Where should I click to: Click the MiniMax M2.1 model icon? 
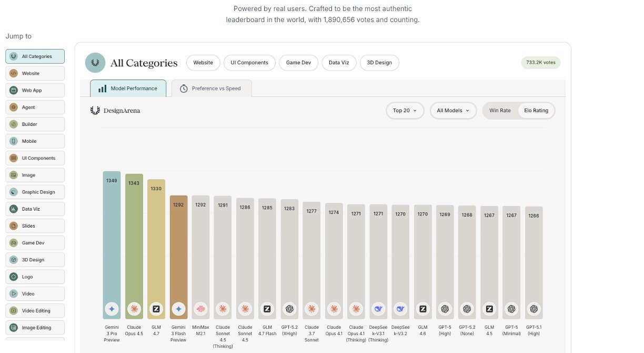[x=200, y=309]
